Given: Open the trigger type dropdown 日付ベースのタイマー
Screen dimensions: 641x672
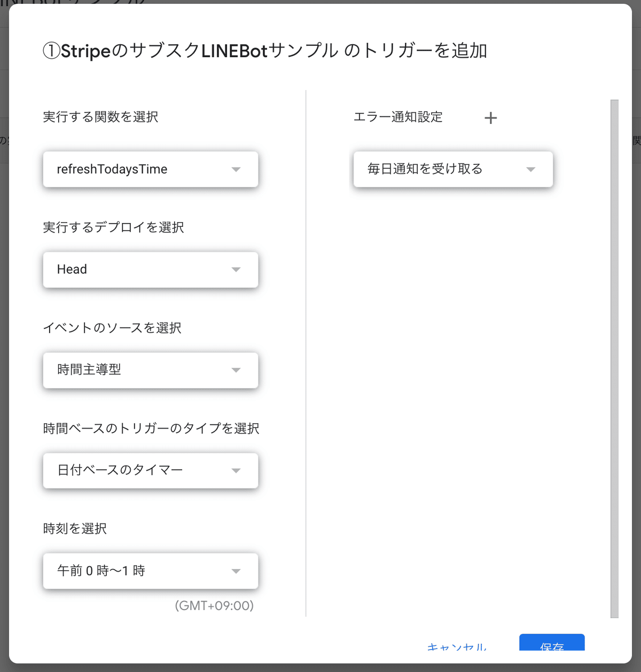Looking at the screenshot, I should [x=151, y=470].
